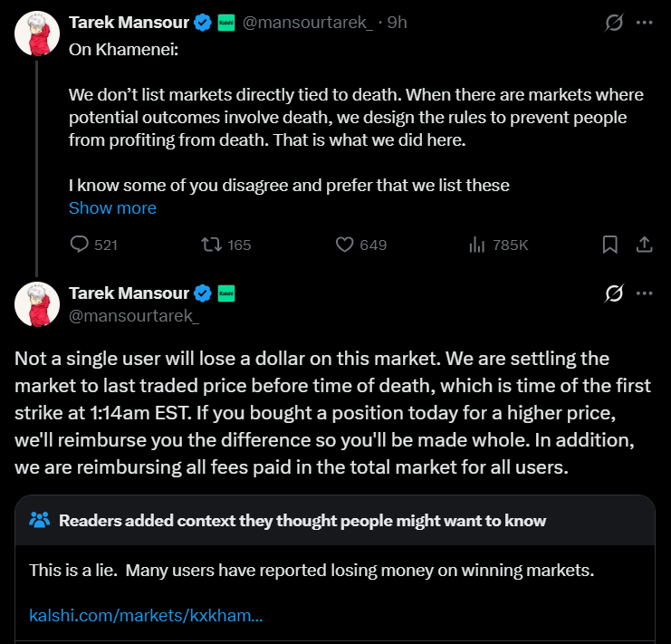The height and width of the screenshot is (644, 671).
Task: Click Grok icon on the second tweet
Action: tap(614, 293)
